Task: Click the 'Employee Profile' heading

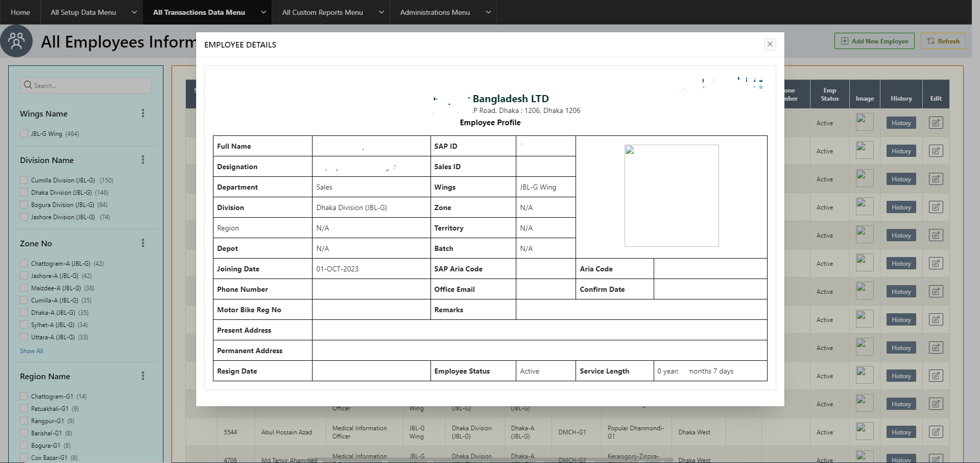Action: [490, 123]
